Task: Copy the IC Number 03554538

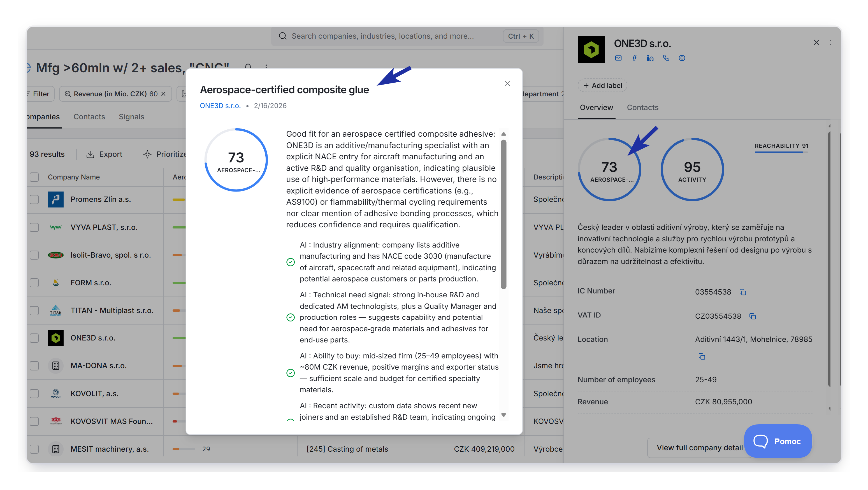Action: 743,292
